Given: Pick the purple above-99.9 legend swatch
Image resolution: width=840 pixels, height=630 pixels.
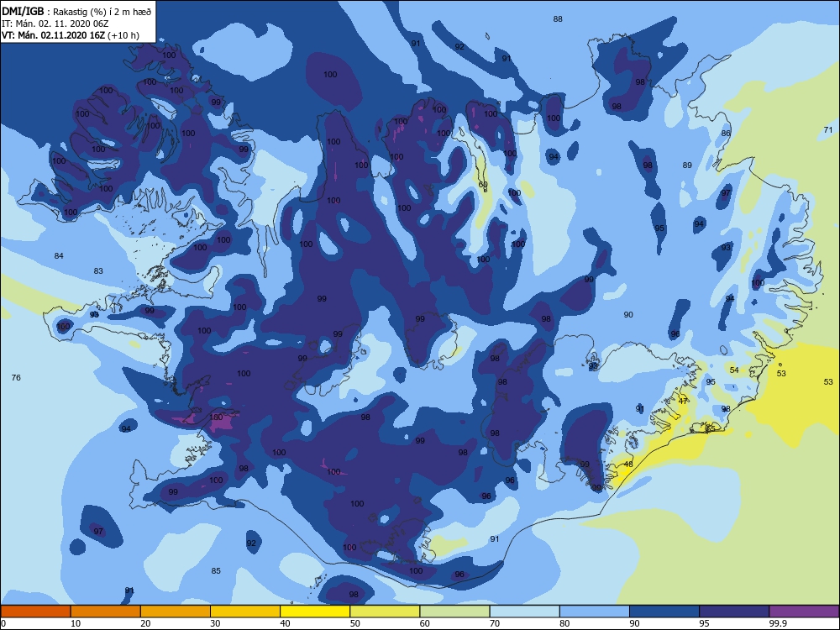Looking at the screenshot, I should [x=804, y=612].
